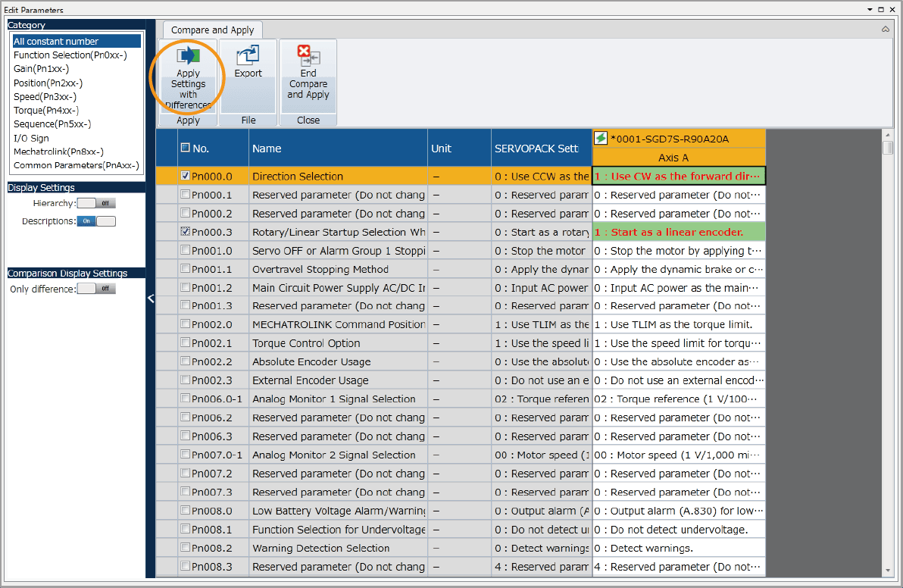
Task: Click the float window icon in title bar
Action: pos(881,10)
